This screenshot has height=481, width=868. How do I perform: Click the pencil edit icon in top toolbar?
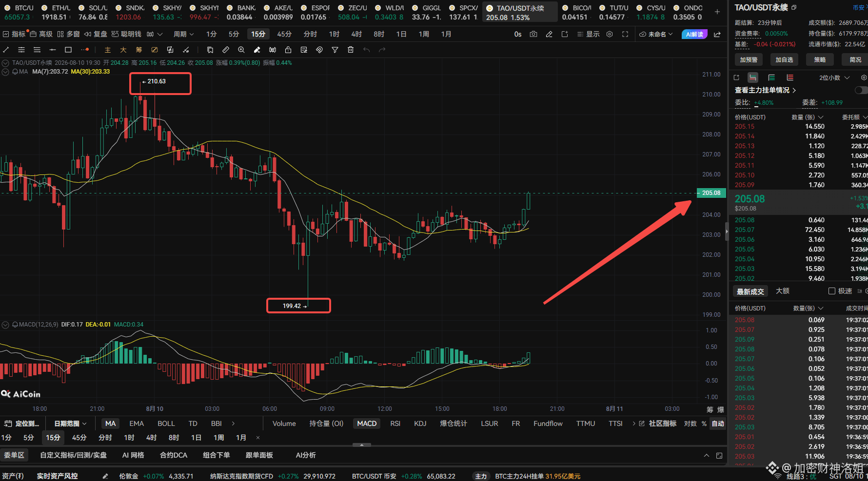click(x=549, y=34)
